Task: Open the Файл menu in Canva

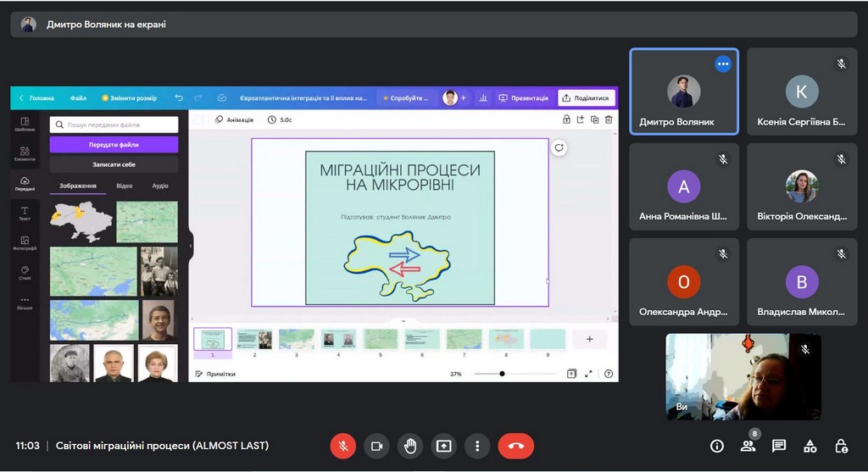Action: click(x=78, y=98)
